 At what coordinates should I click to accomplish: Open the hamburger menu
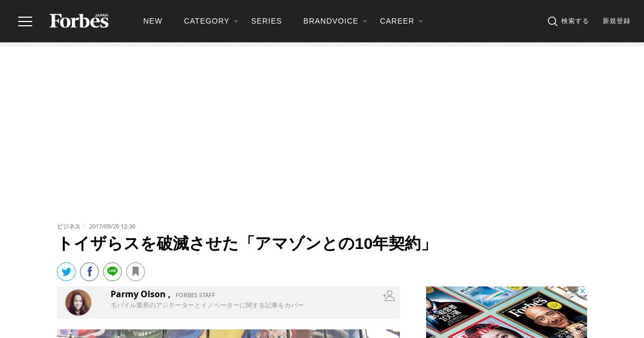(25, 21)
